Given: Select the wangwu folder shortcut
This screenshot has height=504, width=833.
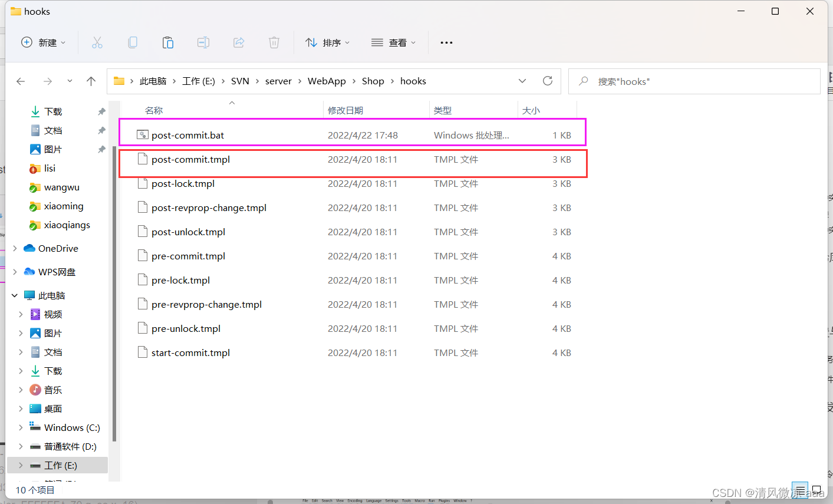Looking at the screenshot, I should coord(61,187).
